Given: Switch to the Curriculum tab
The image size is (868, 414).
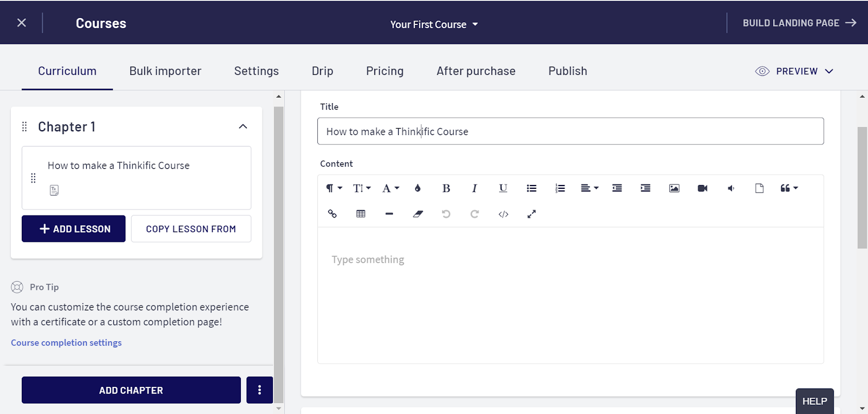Looking at the screenshot, I should coord(67,71).
